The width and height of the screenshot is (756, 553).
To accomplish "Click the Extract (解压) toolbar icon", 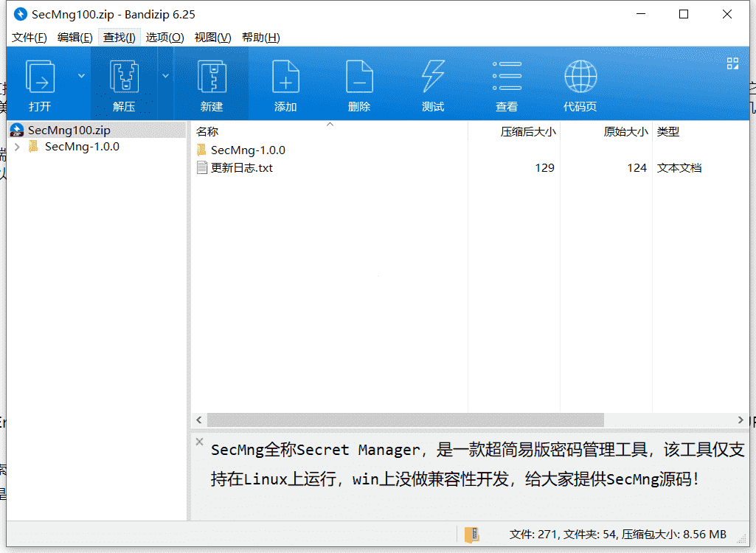I will pos(124,76).
